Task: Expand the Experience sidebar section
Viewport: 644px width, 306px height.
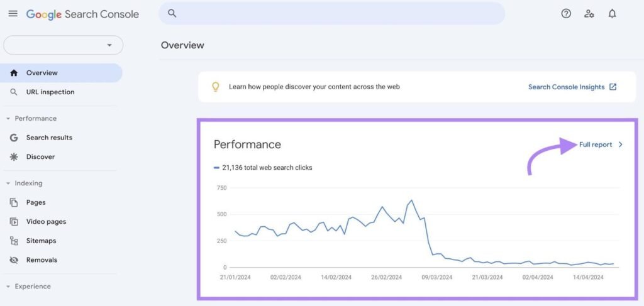Action: (x=8, y=287)
